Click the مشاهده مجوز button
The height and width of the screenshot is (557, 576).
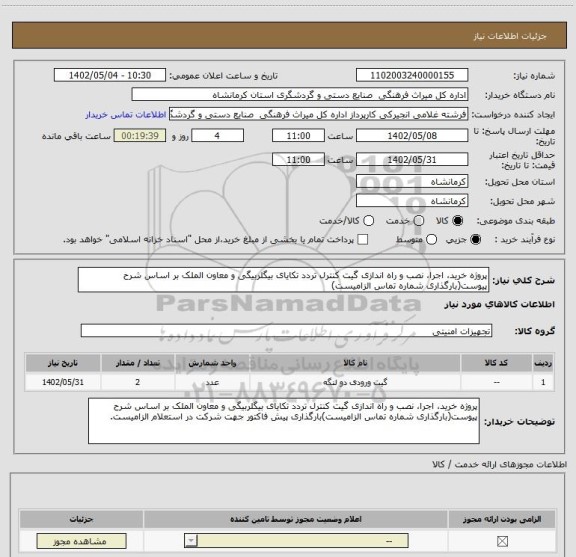[x=81, y=541]
